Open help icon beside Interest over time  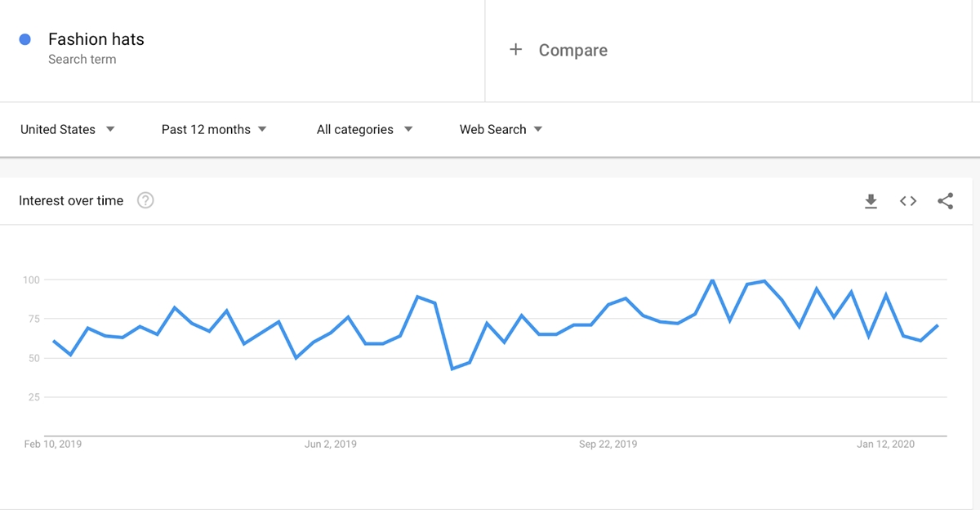145,200
